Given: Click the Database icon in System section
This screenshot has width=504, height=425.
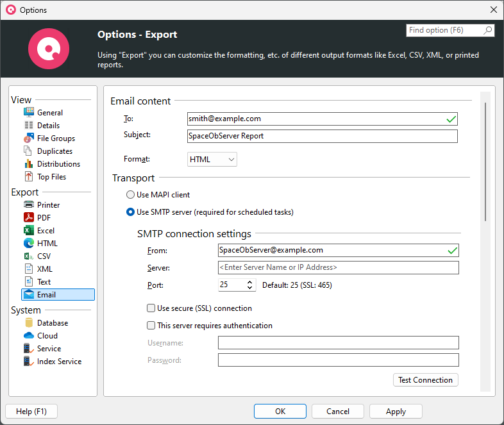Looking at the screenshot, I should 29,323.
